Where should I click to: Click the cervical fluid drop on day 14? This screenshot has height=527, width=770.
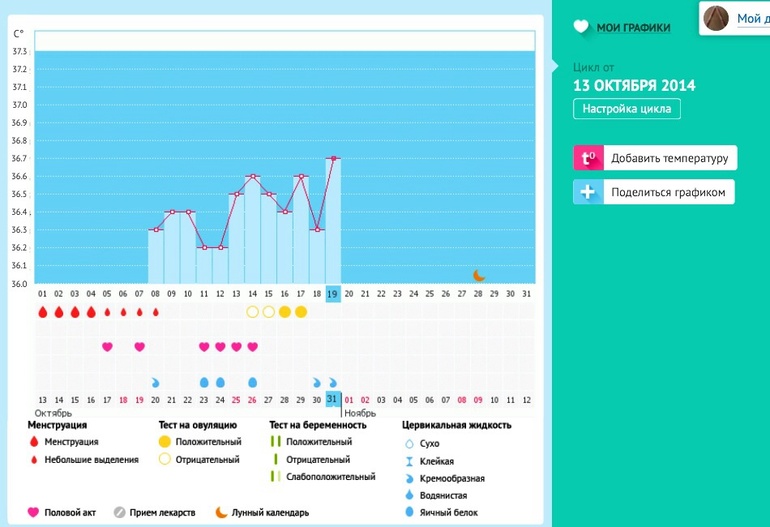253,382
